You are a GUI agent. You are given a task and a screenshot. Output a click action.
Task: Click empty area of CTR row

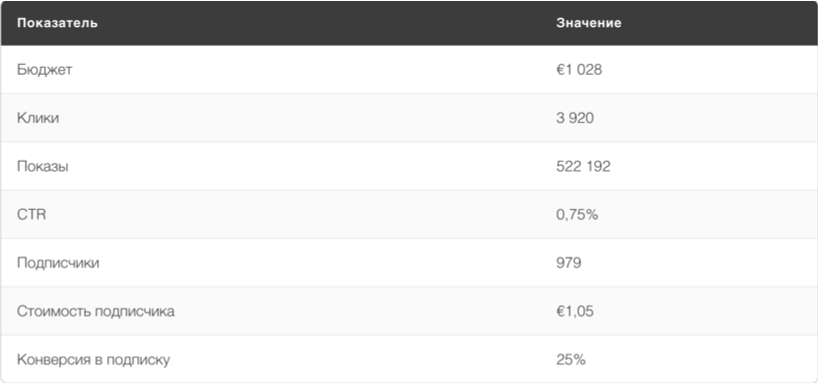click(x=313, y=215)
